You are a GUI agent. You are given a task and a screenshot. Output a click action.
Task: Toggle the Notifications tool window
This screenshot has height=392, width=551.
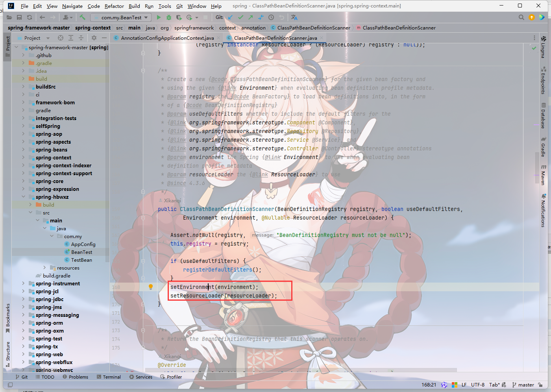543,211
